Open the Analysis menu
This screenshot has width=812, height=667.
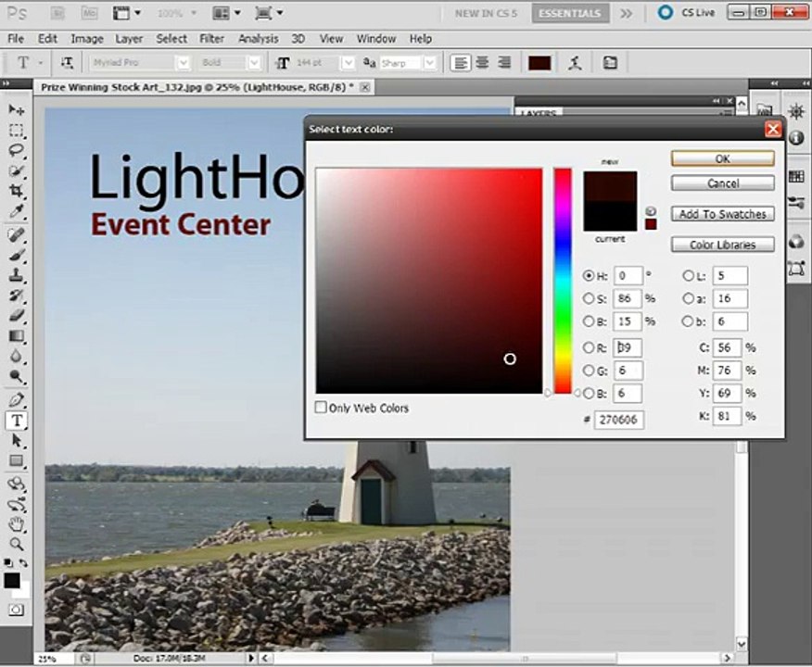[x=259, y=39]
